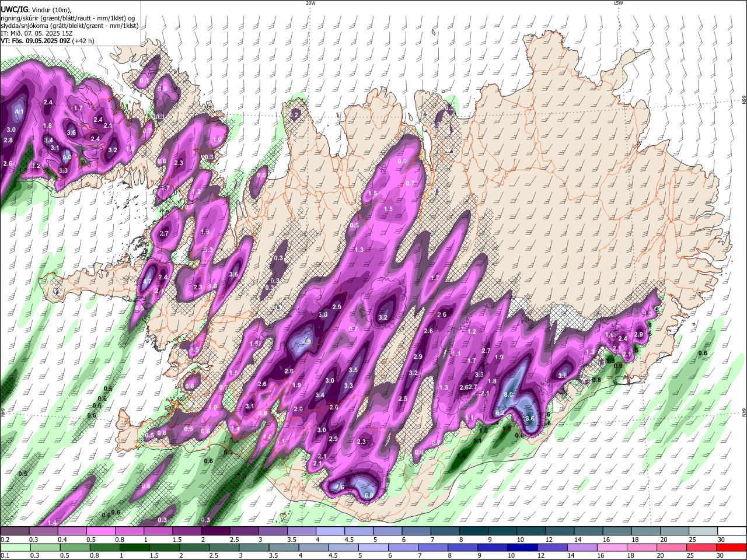This screenshot has height=560, width=747.
Task: Pick the light pink rain swatch starting at 16
Action: 612,548
